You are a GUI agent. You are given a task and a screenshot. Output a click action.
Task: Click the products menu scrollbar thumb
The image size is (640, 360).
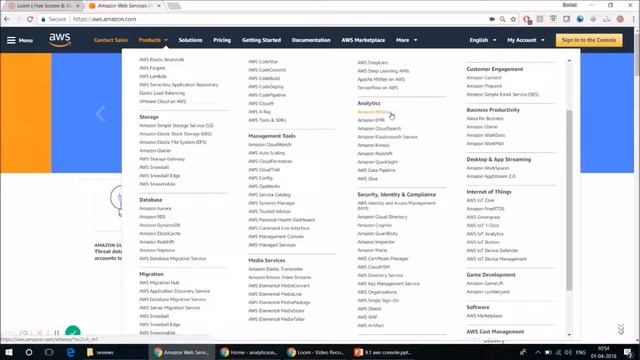pyautogui.click(x=569, y=200)
